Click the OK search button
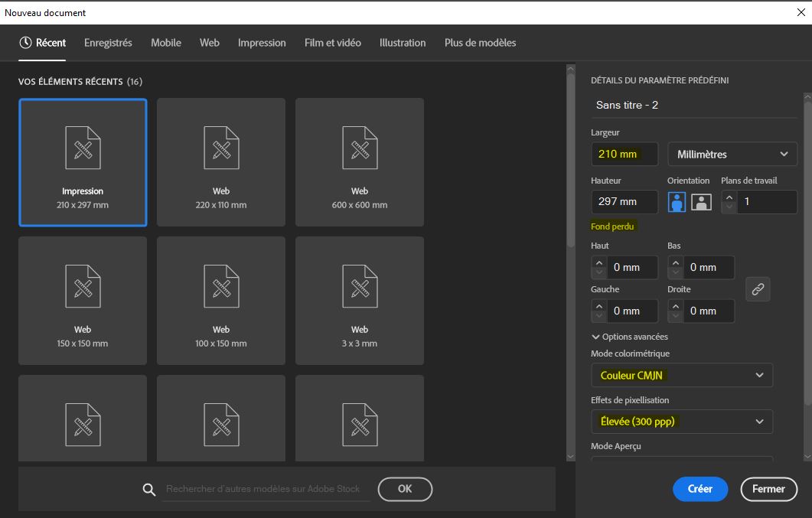The width and height of the screenshot is (812, 518). (x=405, y=489)
